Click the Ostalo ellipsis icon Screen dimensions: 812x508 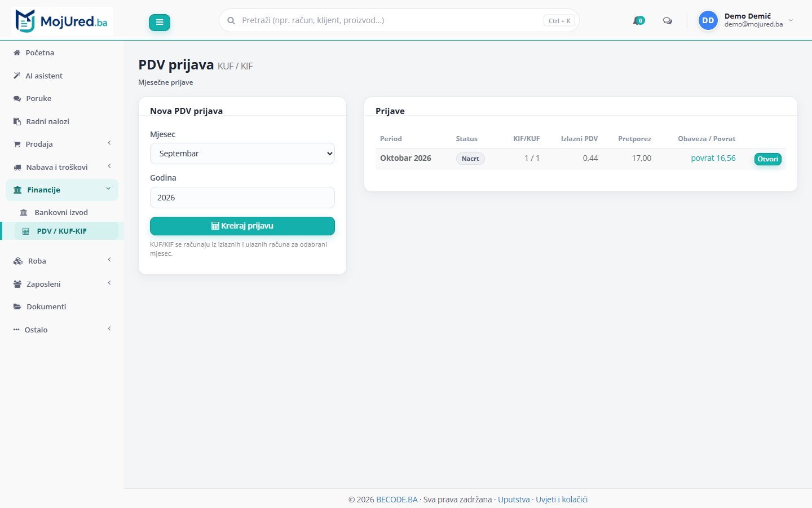coord(16,330)
